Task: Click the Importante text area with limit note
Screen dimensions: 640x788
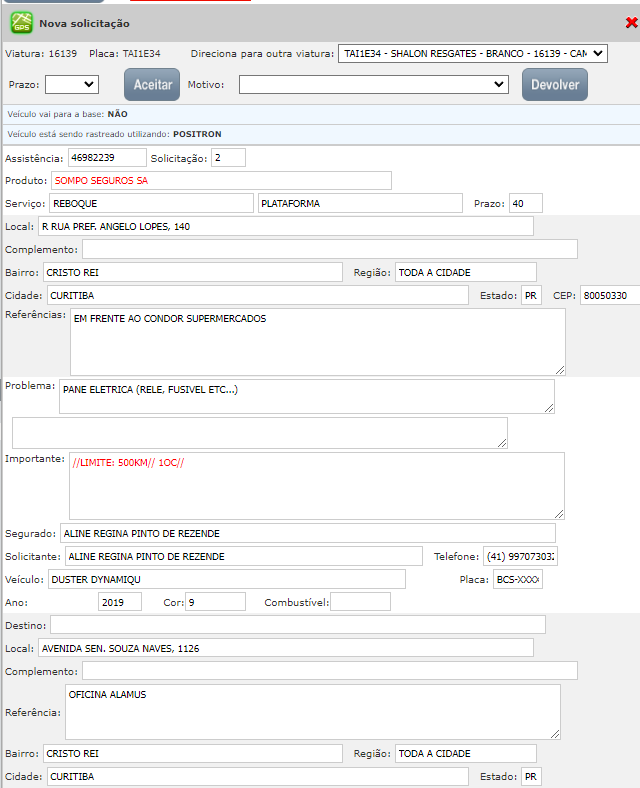Action: pyautogui.click(x=317, y=485)
